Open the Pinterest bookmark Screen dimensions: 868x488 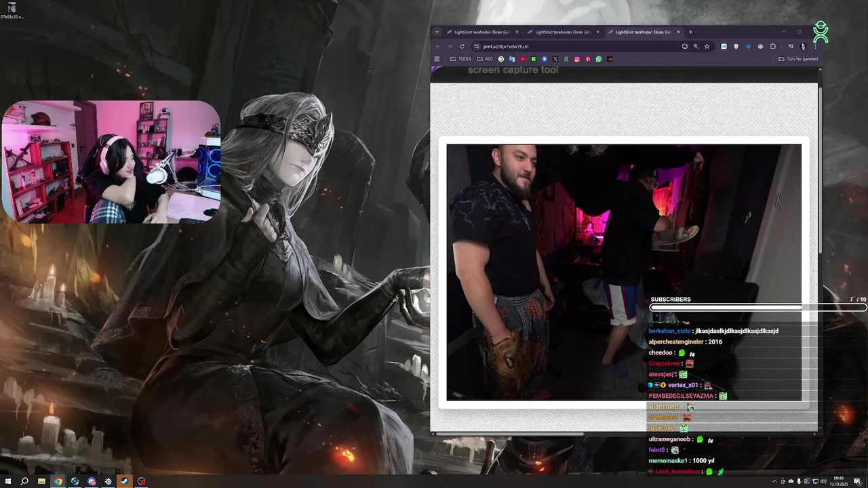(x=588, y=59)
